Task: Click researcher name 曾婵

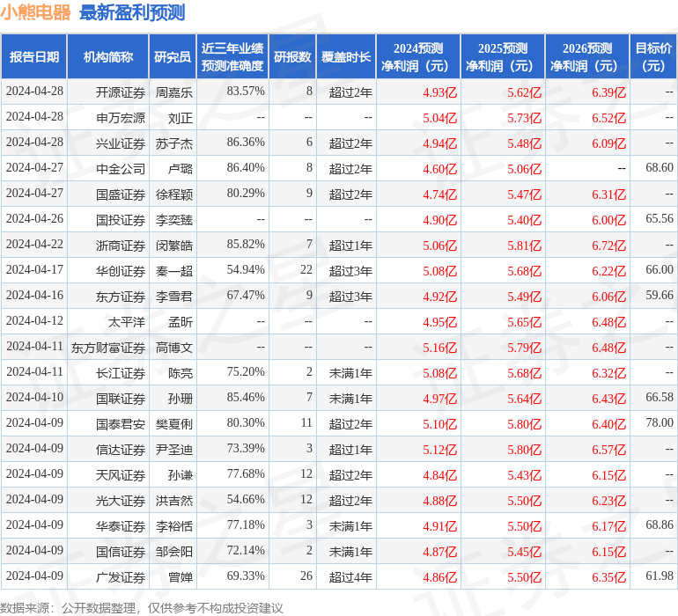Action: pos(181,577)
